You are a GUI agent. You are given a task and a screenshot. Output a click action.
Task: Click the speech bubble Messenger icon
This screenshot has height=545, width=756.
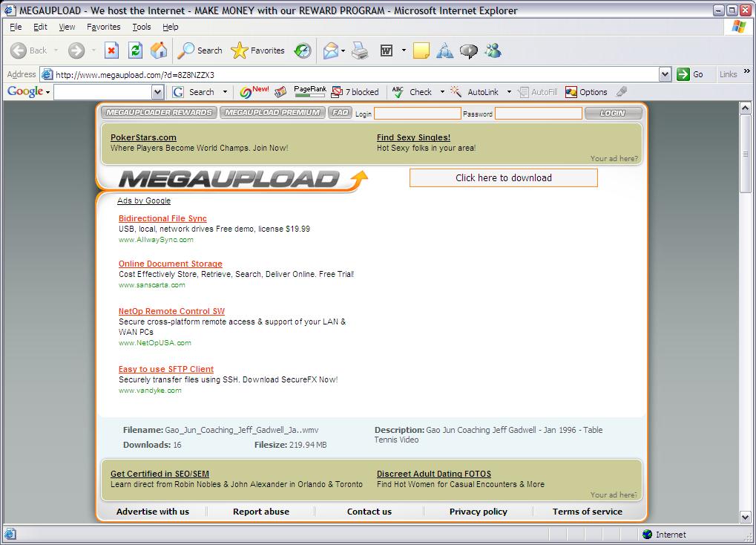(469, 50)
